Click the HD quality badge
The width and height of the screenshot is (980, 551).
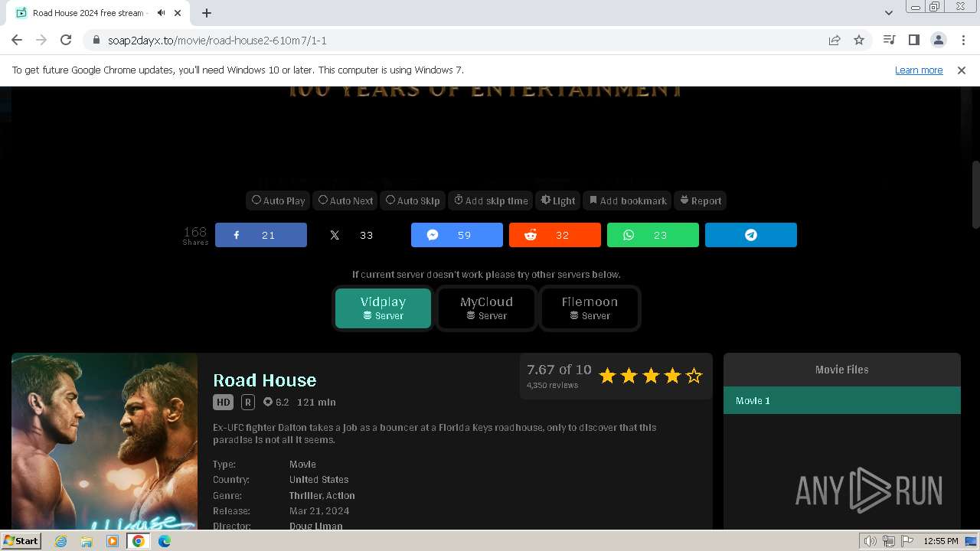(223, 402)
